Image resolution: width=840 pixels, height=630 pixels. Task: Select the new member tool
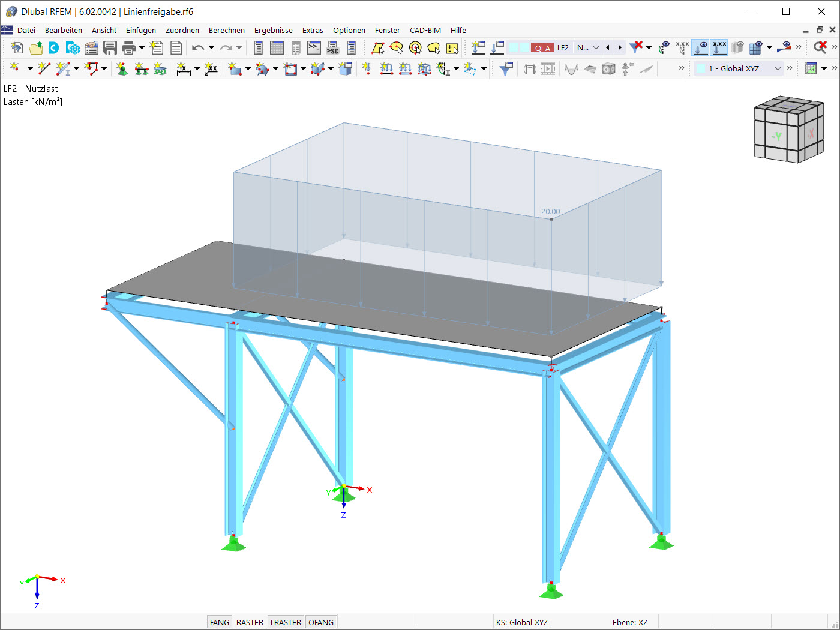63,68
